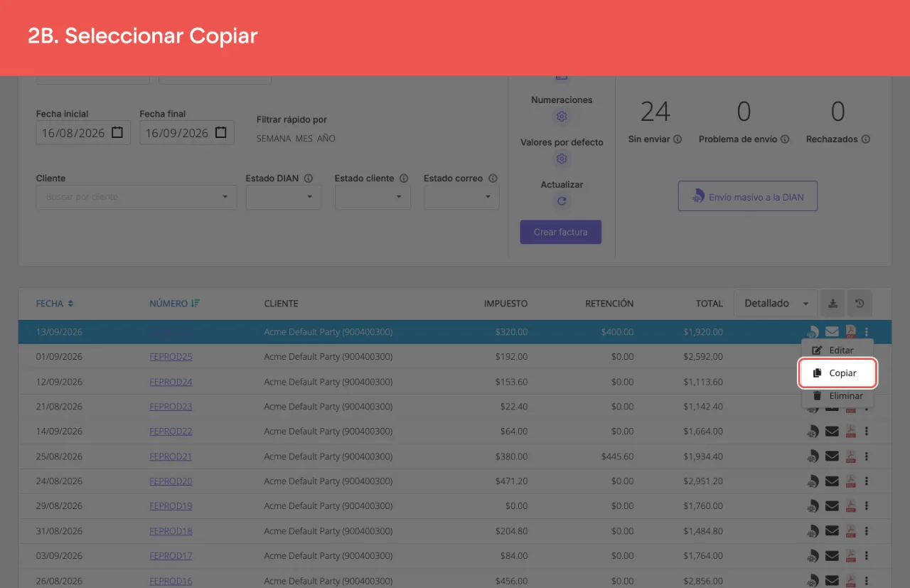Open the Fecha final calendar picker
The height and width of the screenshot is (588, 910).
(x=221, y=132)
